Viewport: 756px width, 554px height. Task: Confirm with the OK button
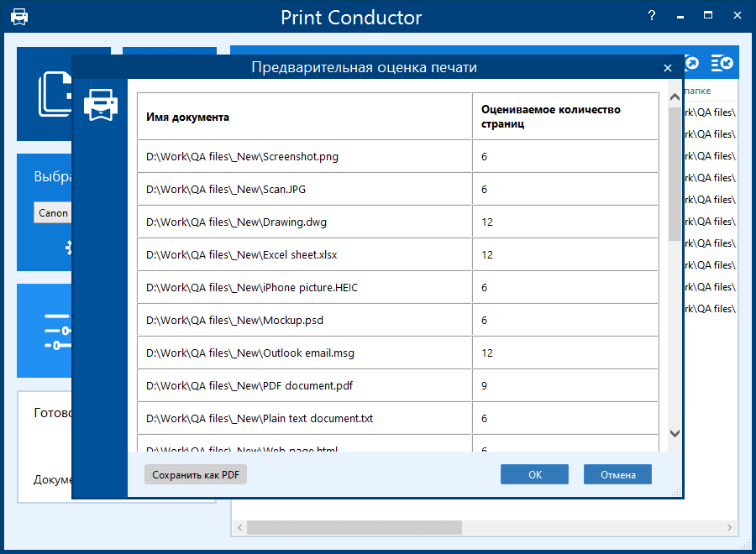click(x=534, y=474)
